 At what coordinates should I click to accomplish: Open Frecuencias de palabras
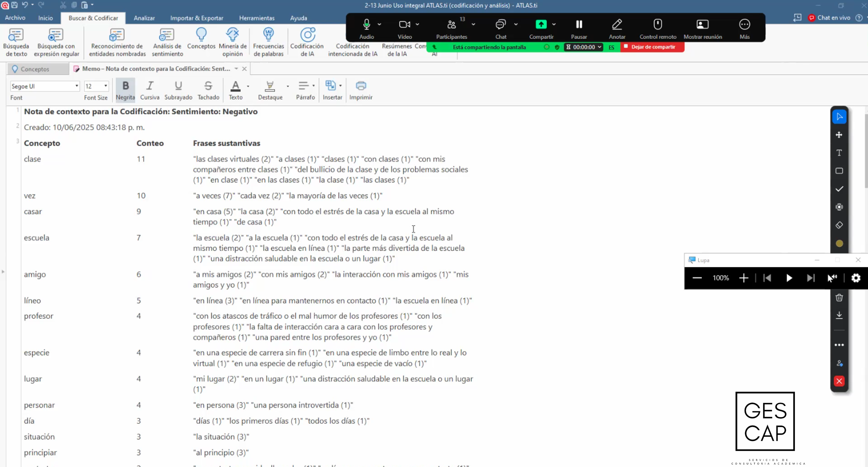[x=268, y=42]
